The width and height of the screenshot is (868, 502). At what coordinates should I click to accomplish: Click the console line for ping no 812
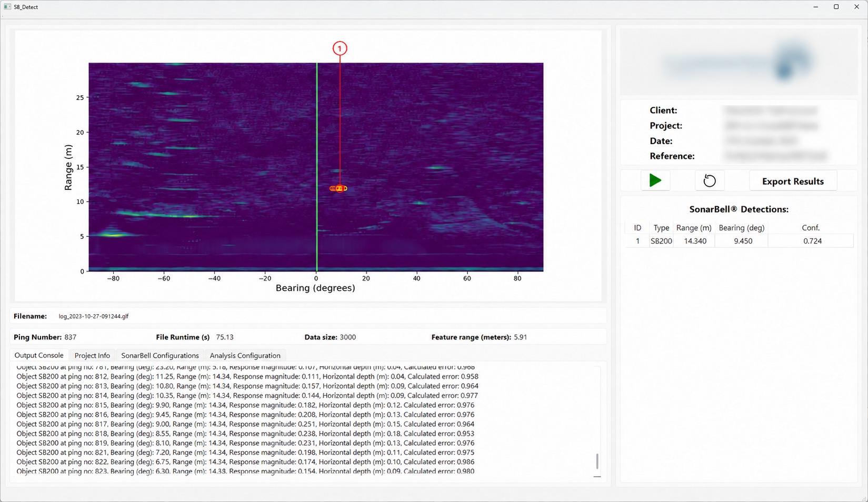click(x=247, y=377)
